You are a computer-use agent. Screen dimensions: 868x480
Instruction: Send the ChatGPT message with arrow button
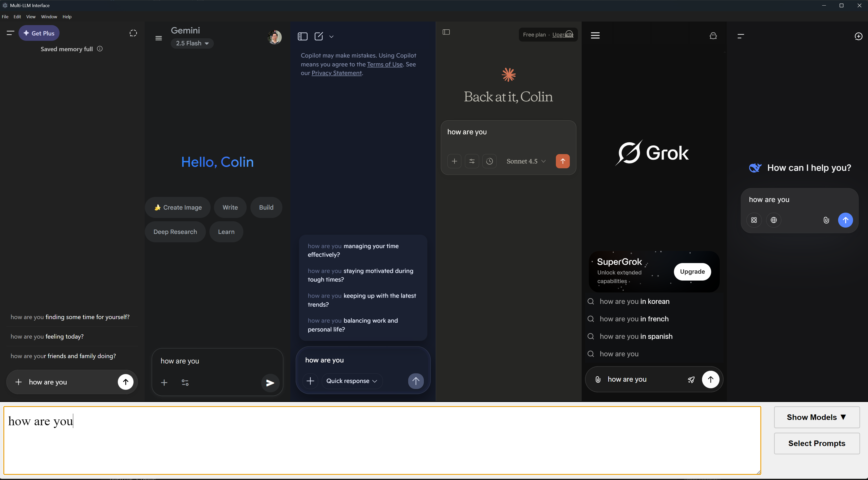click(x=126, y=382)
